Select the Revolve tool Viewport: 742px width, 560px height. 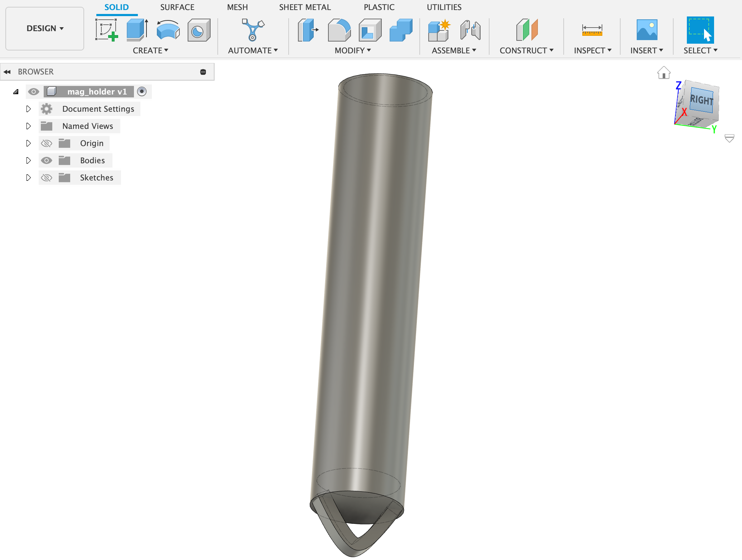click(x=168, y=30)
